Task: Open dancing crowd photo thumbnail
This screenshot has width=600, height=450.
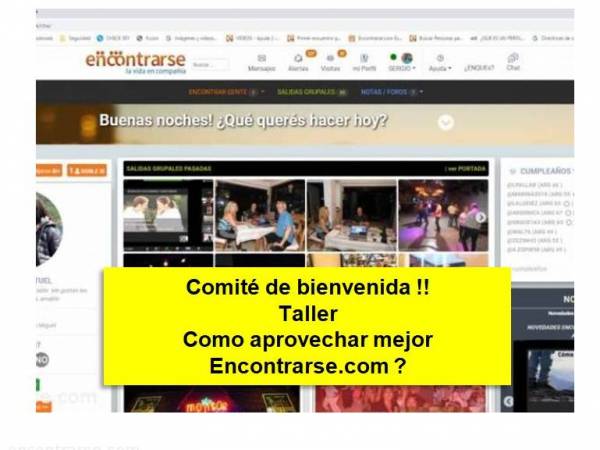Action: (x=443, y=215)
